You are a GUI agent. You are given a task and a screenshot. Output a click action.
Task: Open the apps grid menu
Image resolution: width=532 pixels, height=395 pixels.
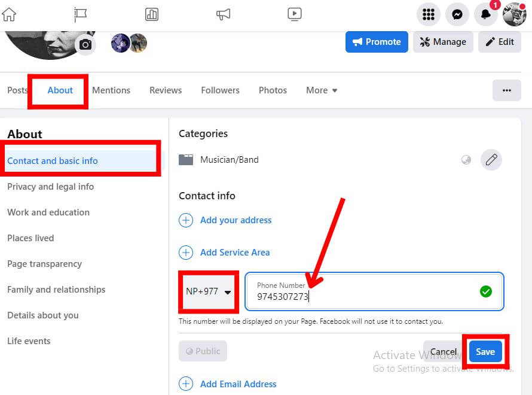429,14
